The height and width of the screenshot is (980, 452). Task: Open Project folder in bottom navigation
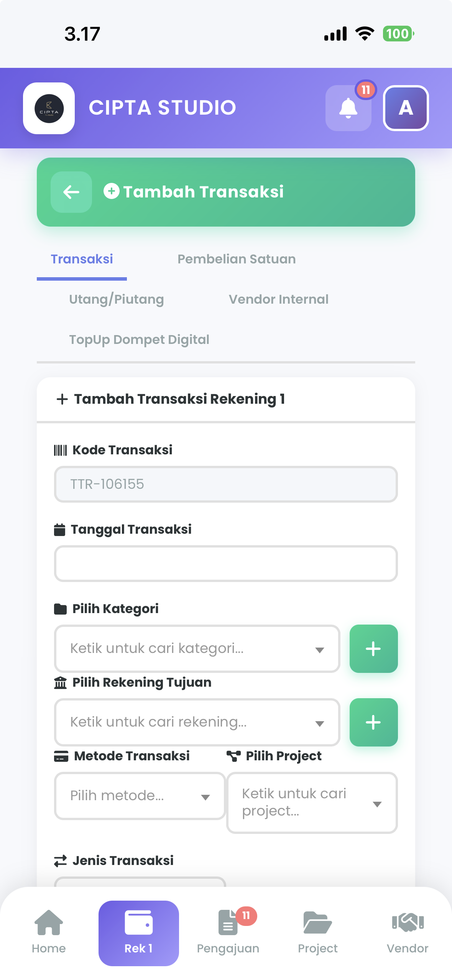318,932
